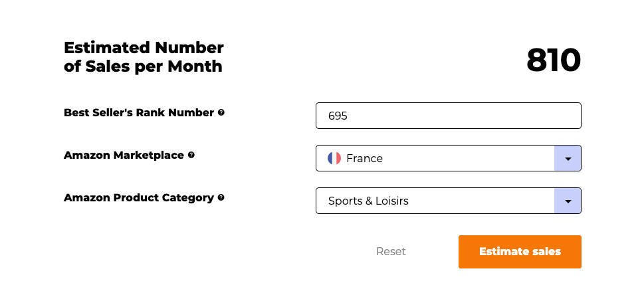
Task: Click the Amazon Marketplace label text
Action: click(124, 155)
